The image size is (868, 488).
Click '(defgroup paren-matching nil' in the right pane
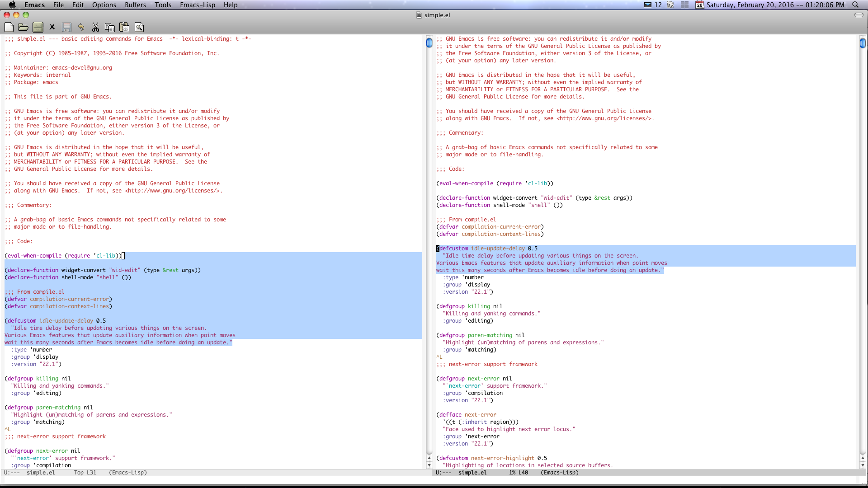coord(481,335)
